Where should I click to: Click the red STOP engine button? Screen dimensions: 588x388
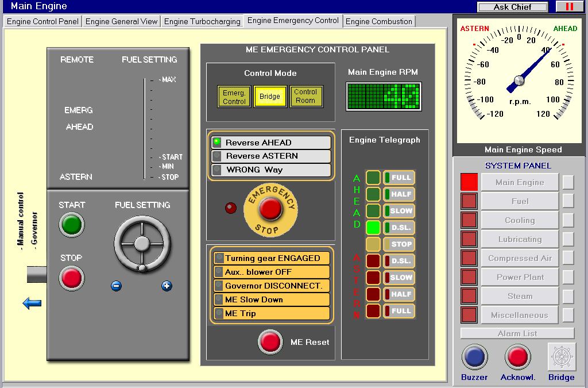72,278
